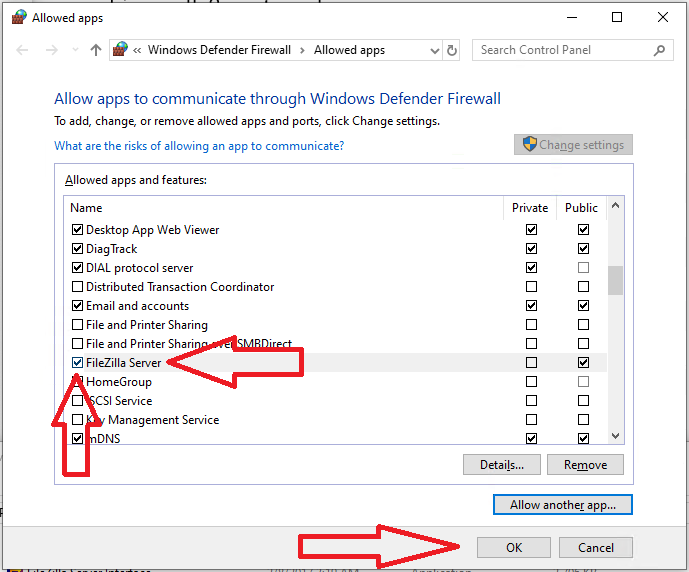Open Details for the selected app

point(502,465)
